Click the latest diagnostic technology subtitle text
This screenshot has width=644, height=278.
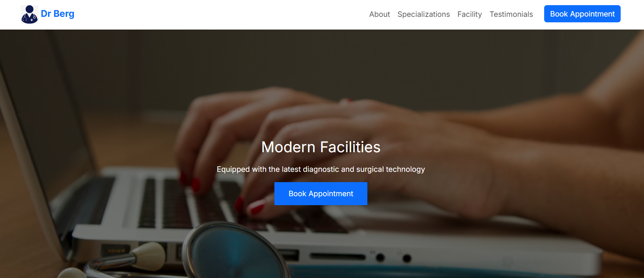tap(321, 169)
